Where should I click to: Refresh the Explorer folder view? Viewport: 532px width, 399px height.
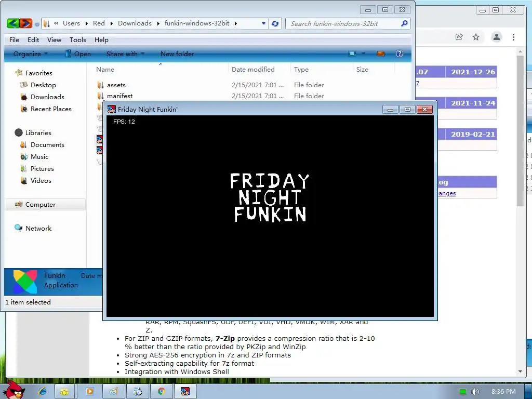click(275, 23)
